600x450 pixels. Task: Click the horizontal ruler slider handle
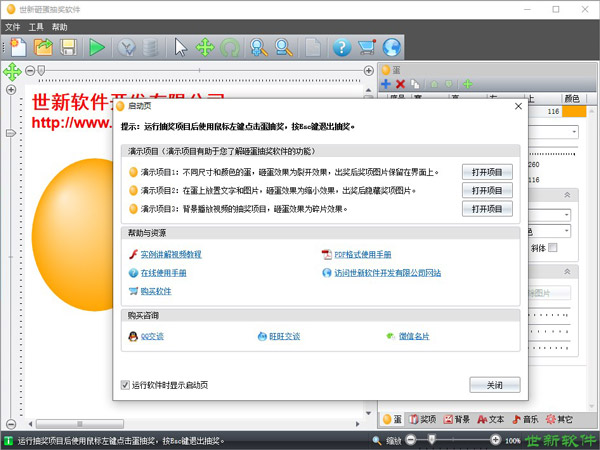[41, 70]
